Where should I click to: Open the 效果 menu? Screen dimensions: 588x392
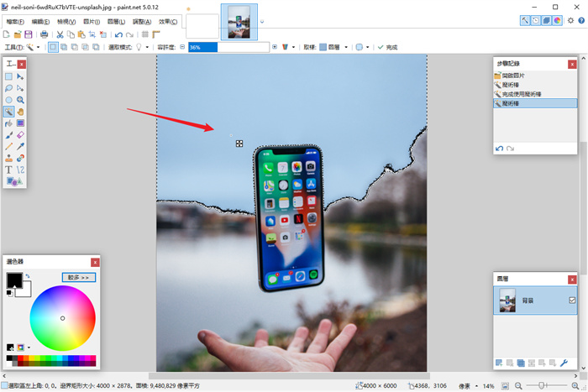click(x=168, y=21)
